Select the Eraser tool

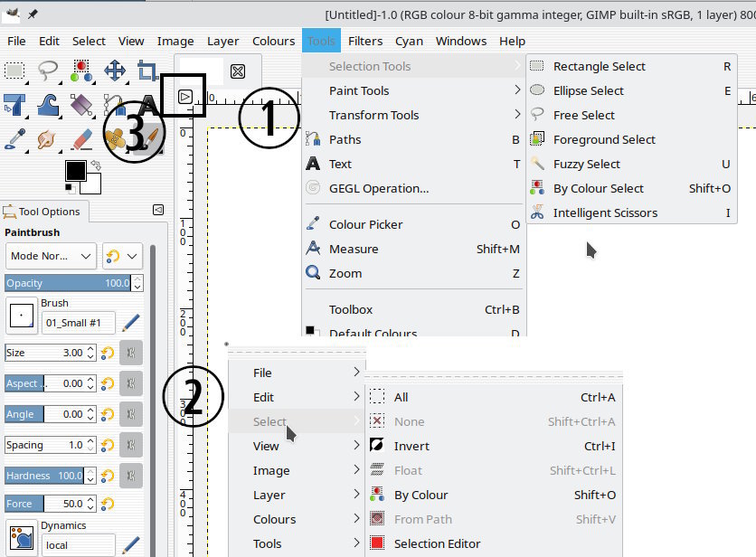[x=81, y=139]
